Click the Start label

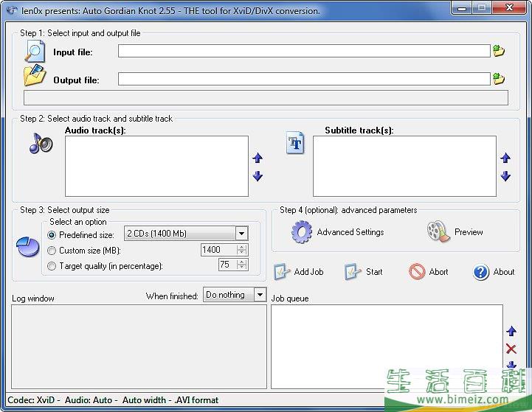tap(374, 272)
